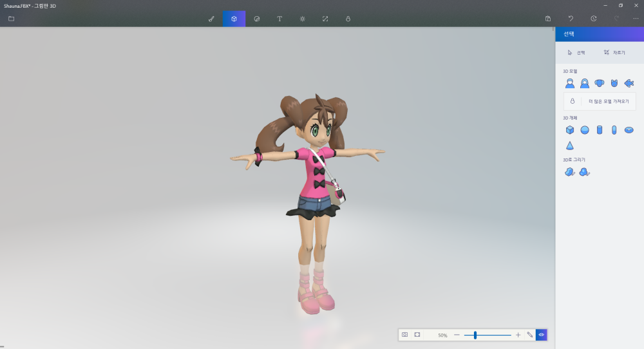The image size is (644, 349).
Task: Insert the 3D fish model
Action: 629,83
